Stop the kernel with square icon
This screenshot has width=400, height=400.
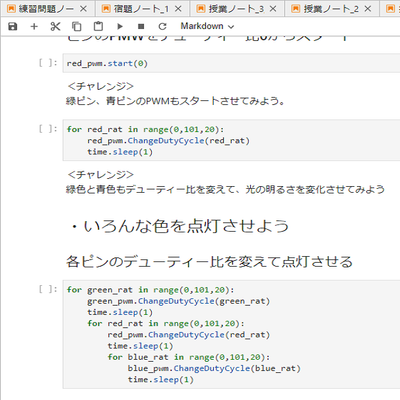[141, 26]
